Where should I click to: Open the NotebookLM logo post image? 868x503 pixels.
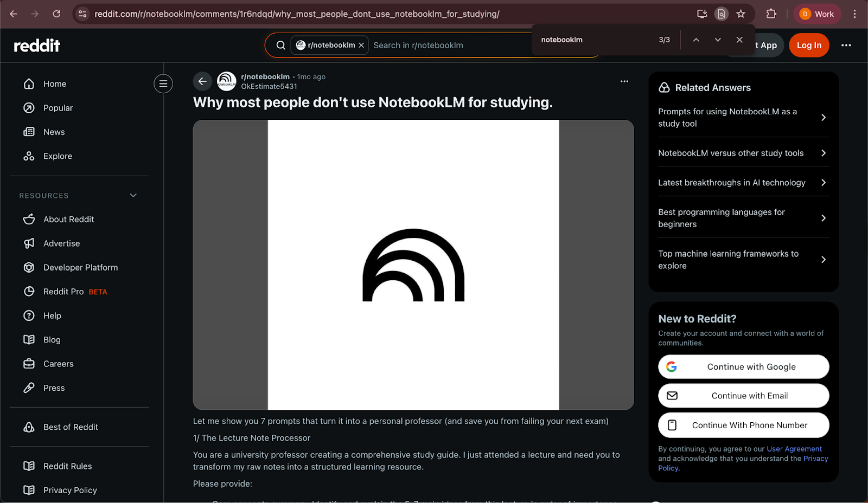click(413, 265)
